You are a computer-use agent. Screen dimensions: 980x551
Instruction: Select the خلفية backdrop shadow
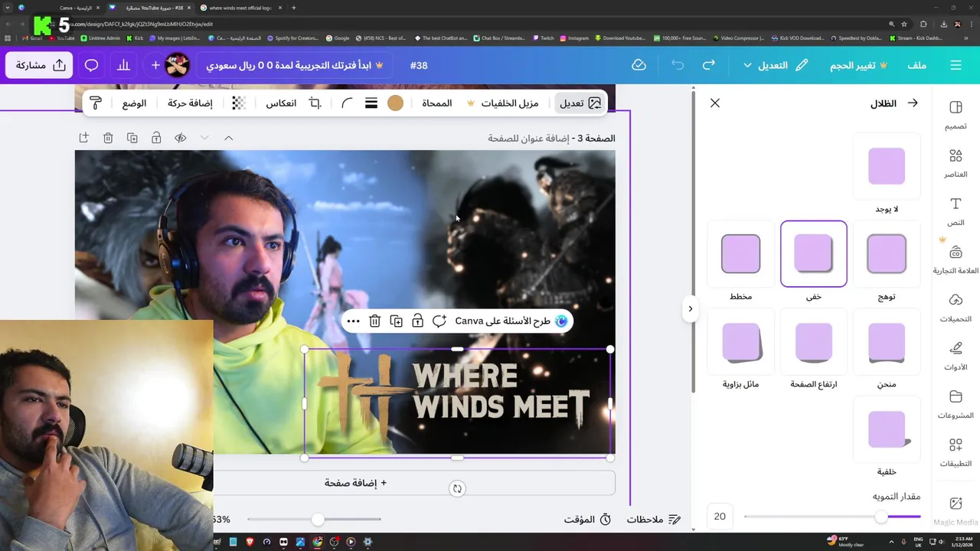(x=887, y=429)
